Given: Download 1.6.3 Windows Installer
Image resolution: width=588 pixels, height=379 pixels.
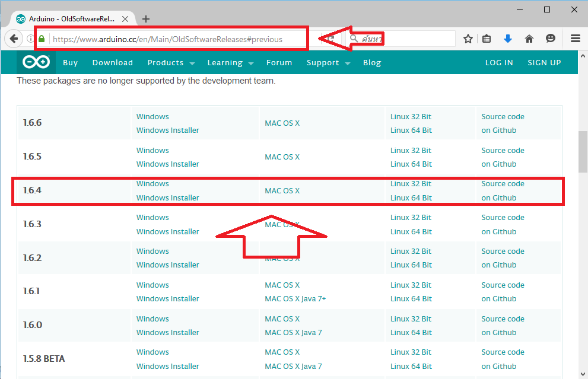Looking at the screenshot, I should 168,232.
